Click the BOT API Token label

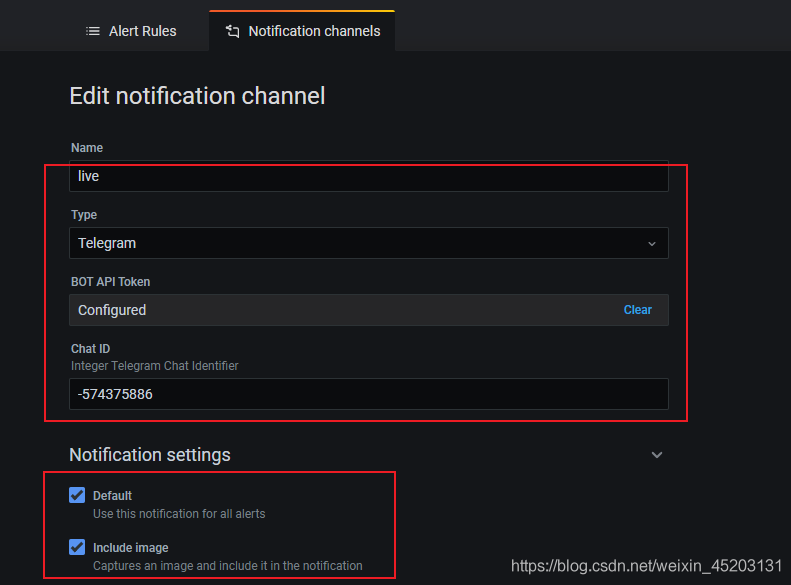click(110, 282)
